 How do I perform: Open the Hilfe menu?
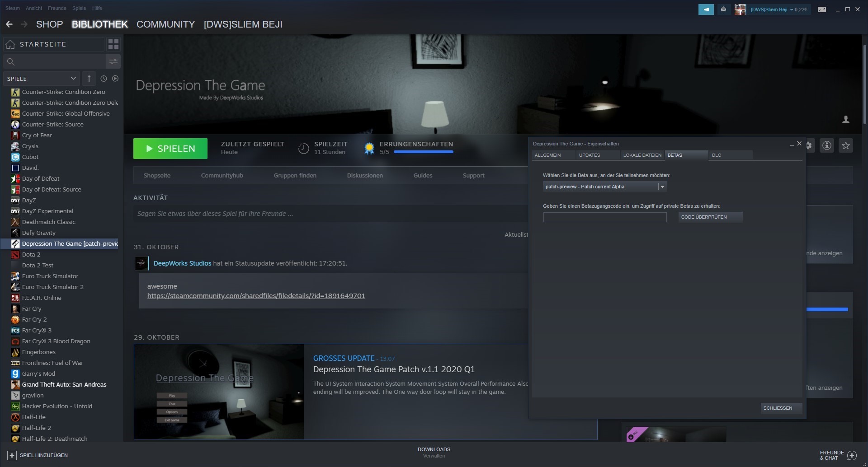97,8
